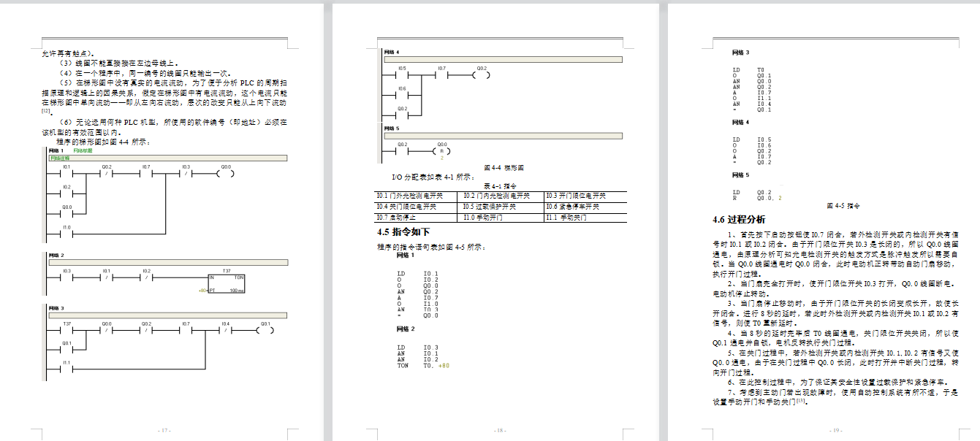Click the I1.0 contact in ladder network 1
The image size is (980, 441).
click(67, 234)
